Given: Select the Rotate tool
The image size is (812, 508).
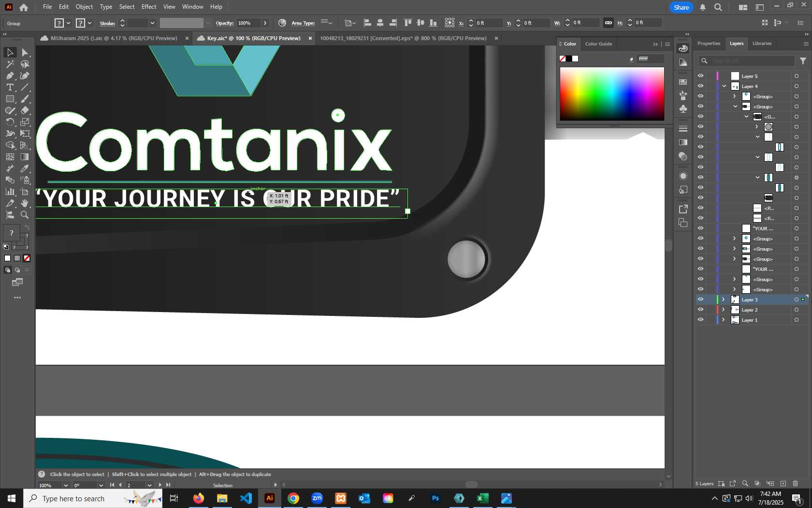Looking at the screenshot, I should pos(10,122).
